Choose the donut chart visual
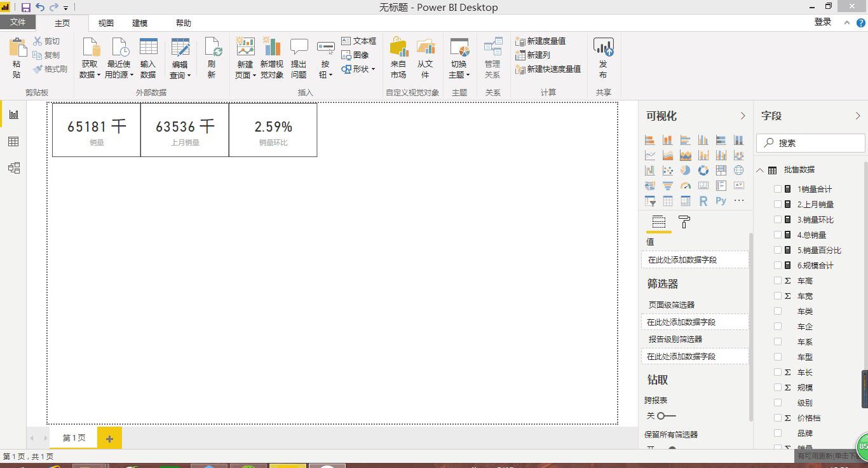Screen dimensions: 868x468 point(703,170)
